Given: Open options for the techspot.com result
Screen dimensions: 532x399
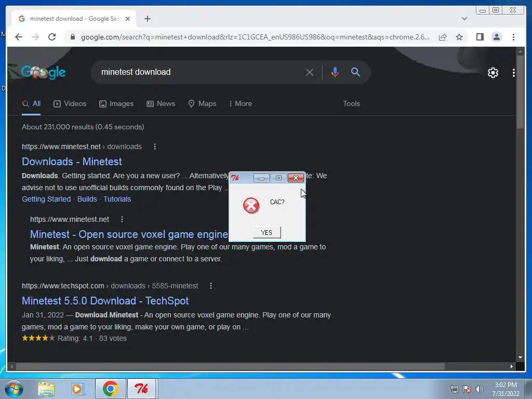Looking at the screenshot, I should 211,286.
